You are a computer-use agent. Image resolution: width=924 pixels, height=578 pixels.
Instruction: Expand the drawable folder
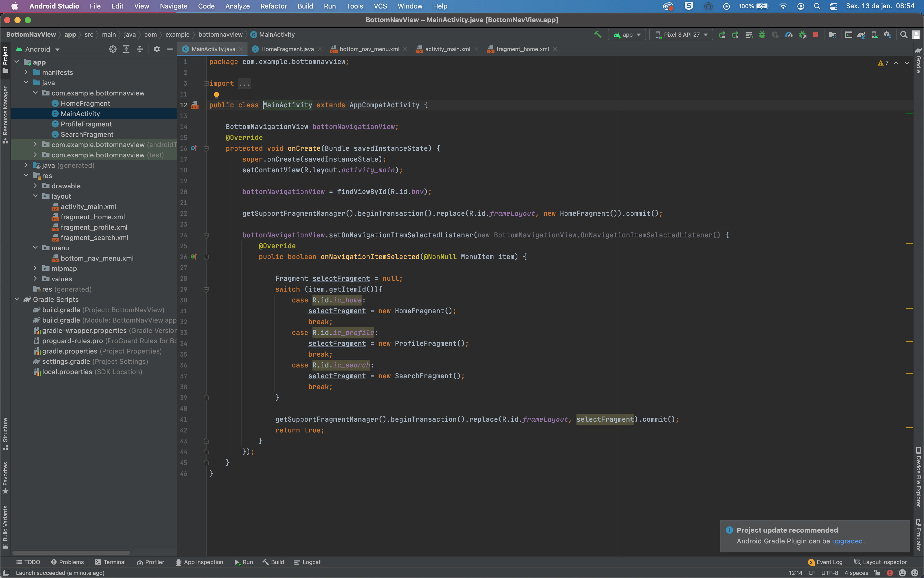(35, 186)
